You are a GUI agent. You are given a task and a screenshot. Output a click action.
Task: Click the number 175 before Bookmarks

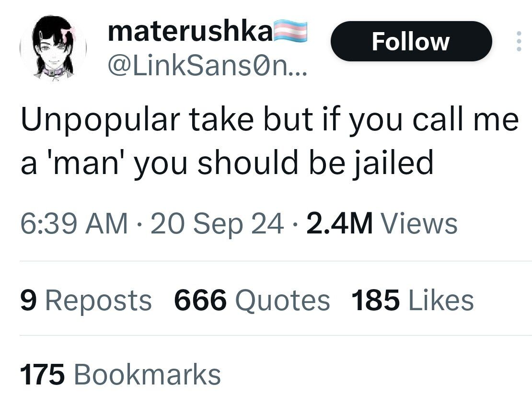(x=42, y=374)
